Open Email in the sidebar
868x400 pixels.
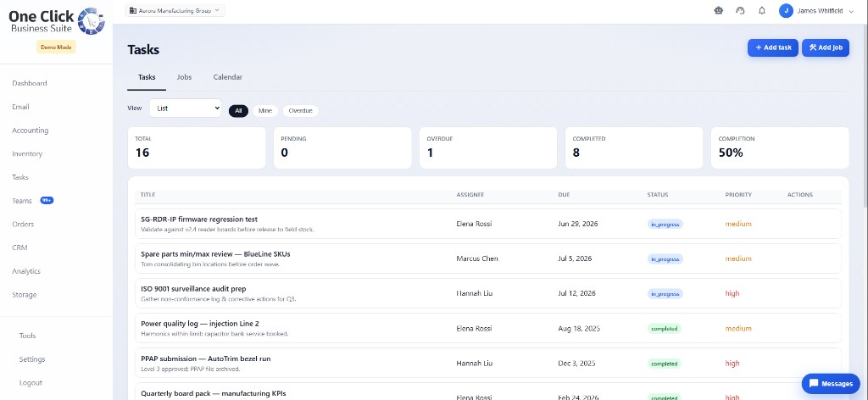pos(20,107)
